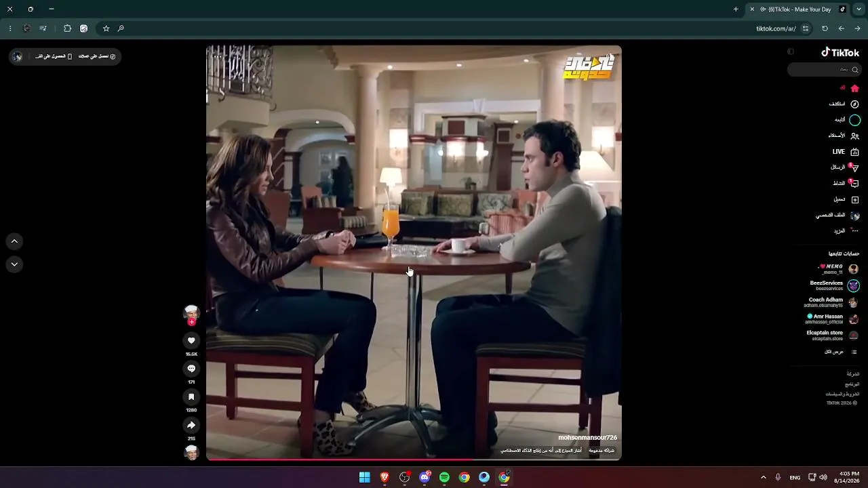Save the video with the bookmark icon
Viewport: 868px width, 488px height.
(191, 397)
